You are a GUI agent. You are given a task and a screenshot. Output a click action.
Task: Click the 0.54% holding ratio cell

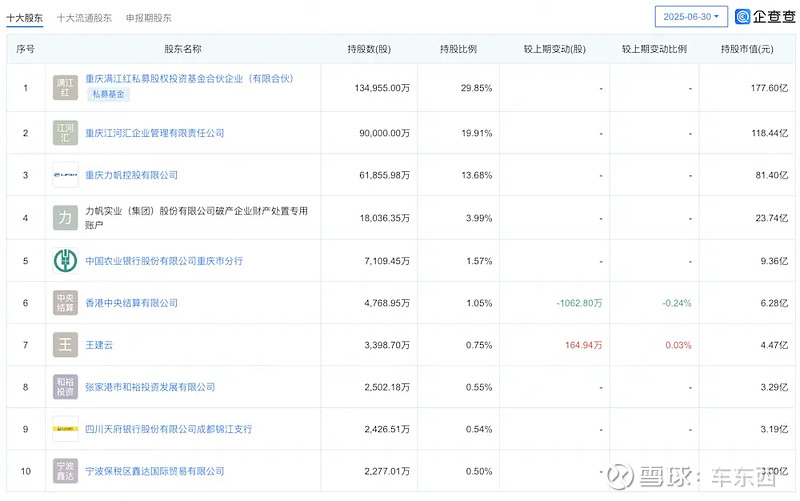pos(479,429)
